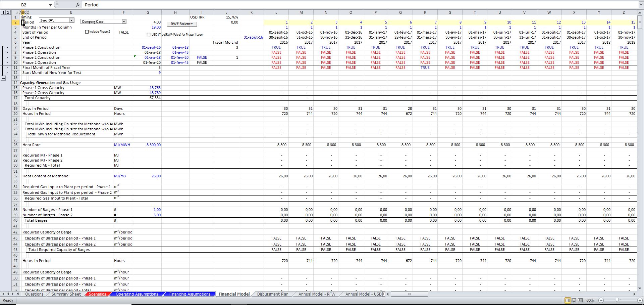Image resolution: width=644 pixels, height=305 pixels.
Task: Select the Normal view icon in status bar
Action: pyautogui.click(x=568, y=300)
